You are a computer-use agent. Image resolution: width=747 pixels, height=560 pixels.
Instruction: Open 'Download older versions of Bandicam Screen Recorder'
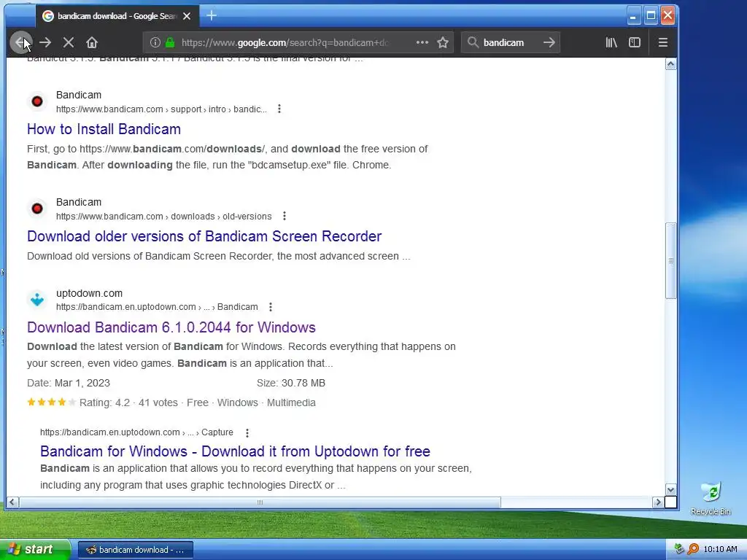pyautogui.click(x=204, y=236)
